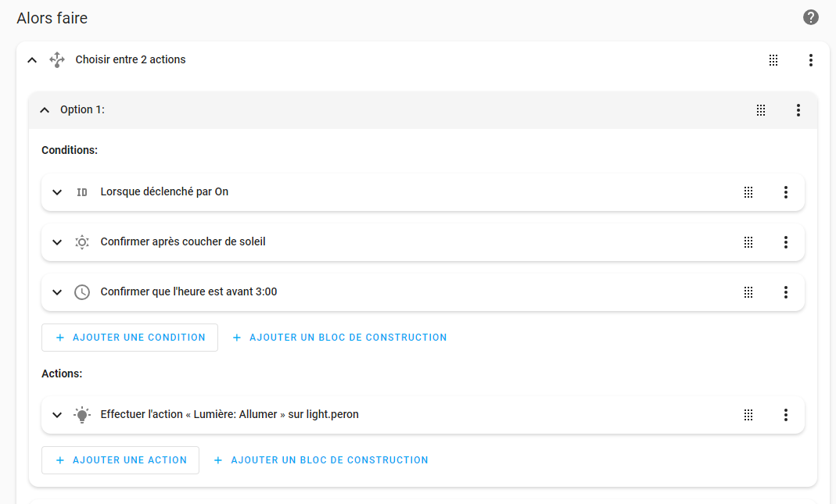Click the Ajouter une condition button
Image resolution: width=836 pixels, height=504 pixels.
click(x=130, y=338)
